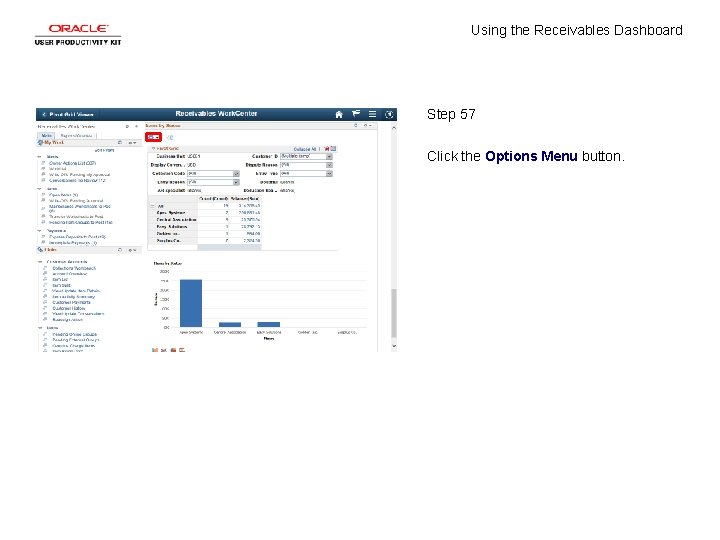Open Write-Offs Pending My Approval link
This screenshot has height=540, width=720.
pos(79,175)
